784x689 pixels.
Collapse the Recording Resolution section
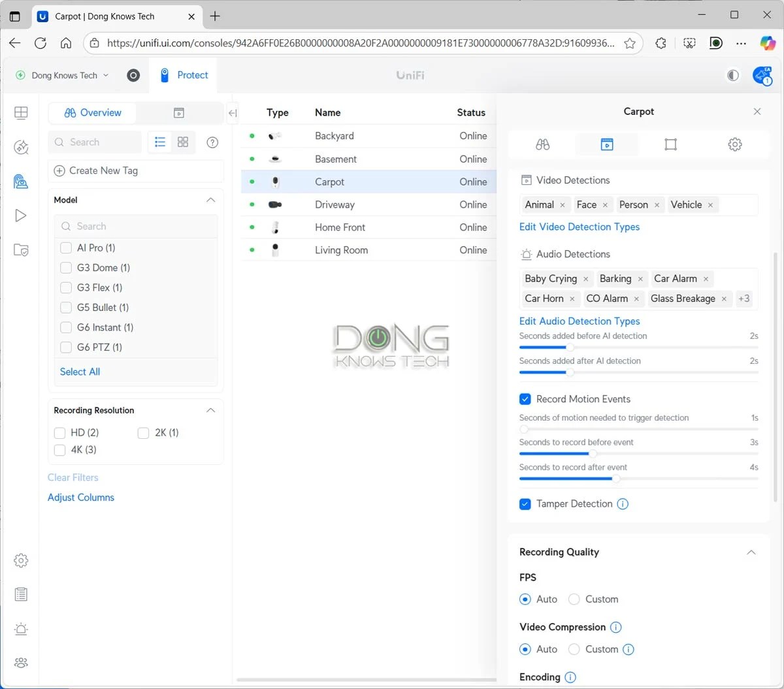pos(210,410)
